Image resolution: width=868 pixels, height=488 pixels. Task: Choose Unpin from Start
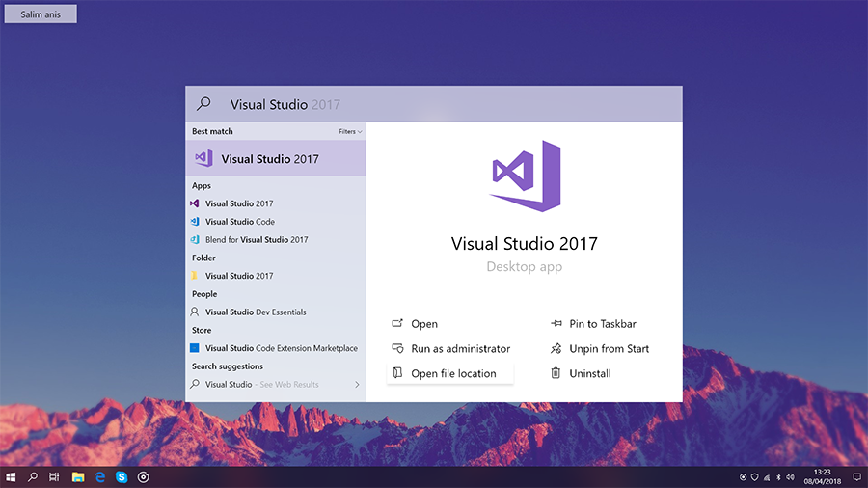(609, 348)
